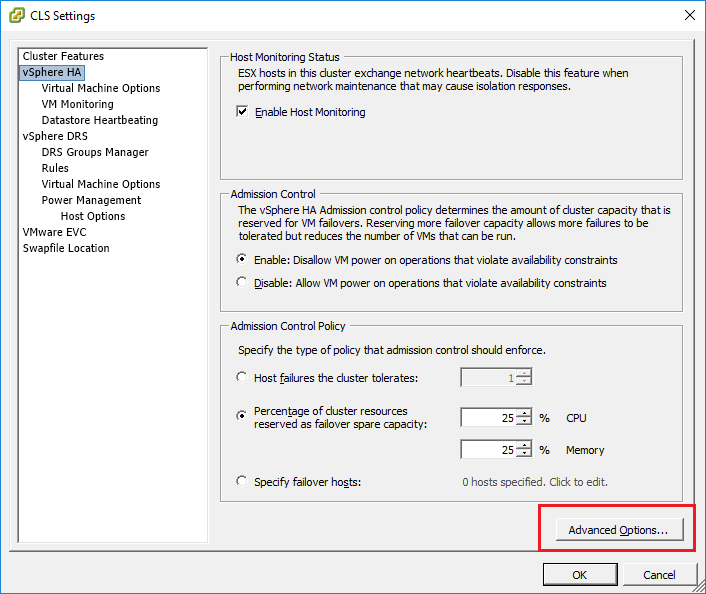The width and height of the screenshot is (706, 594).
Task: Open Virtual Machine Options under vSphere DRS
Action: pos(101,184)
